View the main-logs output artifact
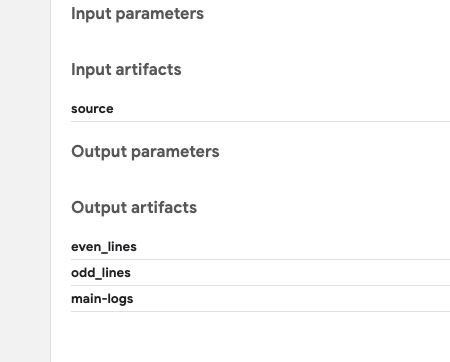450x362 pixels. [260, 299]
